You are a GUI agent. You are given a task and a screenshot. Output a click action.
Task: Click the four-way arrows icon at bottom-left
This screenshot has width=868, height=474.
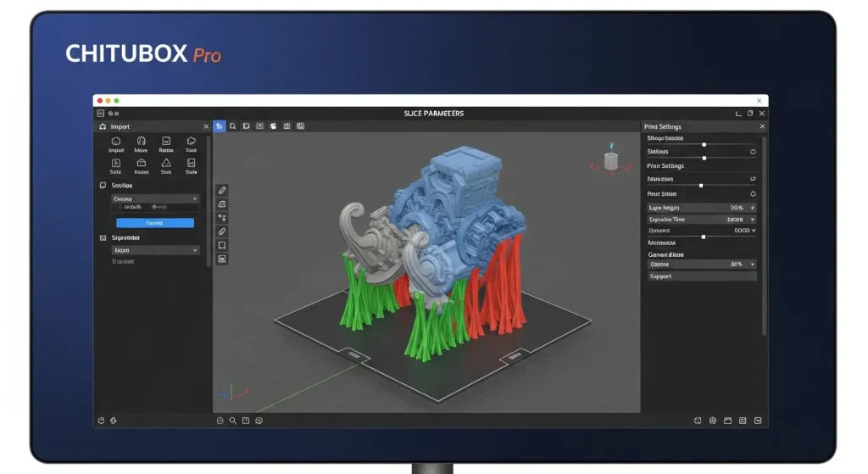[x=114, y=421]
